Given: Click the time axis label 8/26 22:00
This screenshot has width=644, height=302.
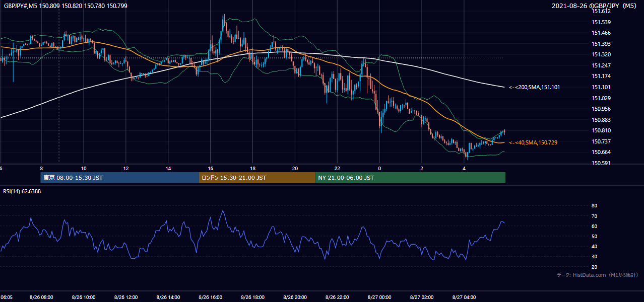Looking at the screenshot, I should [x=337, y=297].
